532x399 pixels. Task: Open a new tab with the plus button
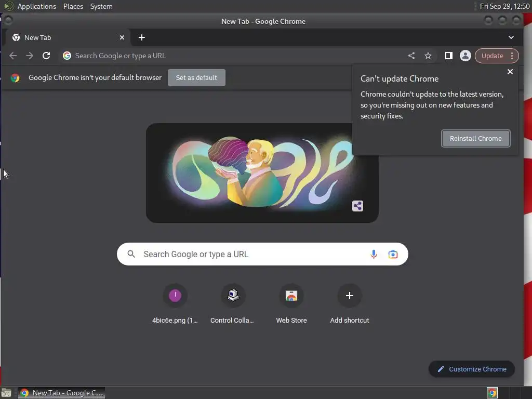click(x=142, y=37)
